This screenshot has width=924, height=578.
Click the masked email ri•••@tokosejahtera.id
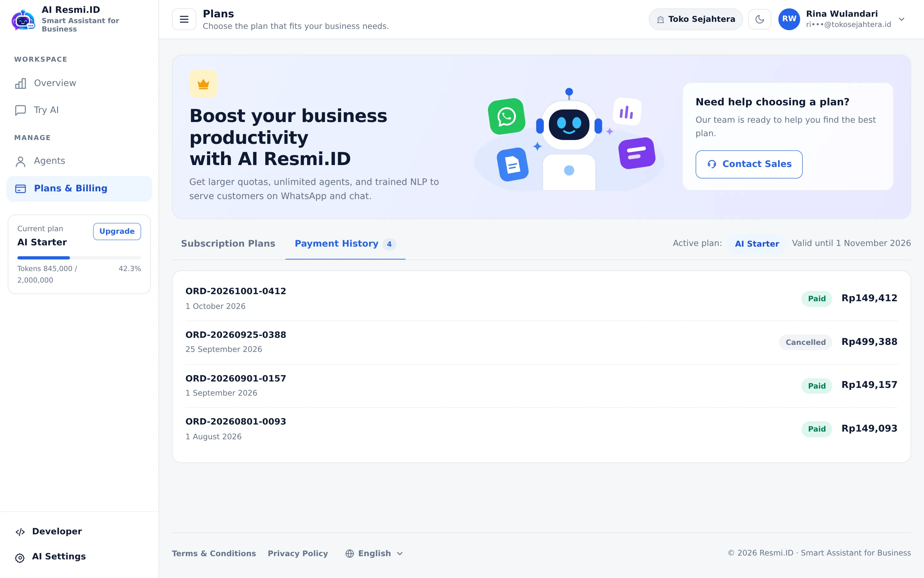point(848,24)
